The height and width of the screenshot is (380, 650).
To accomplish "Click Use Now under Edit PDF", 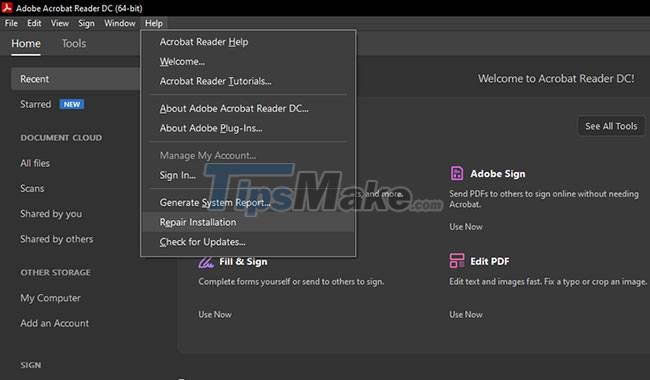I will tap(466, 315).
